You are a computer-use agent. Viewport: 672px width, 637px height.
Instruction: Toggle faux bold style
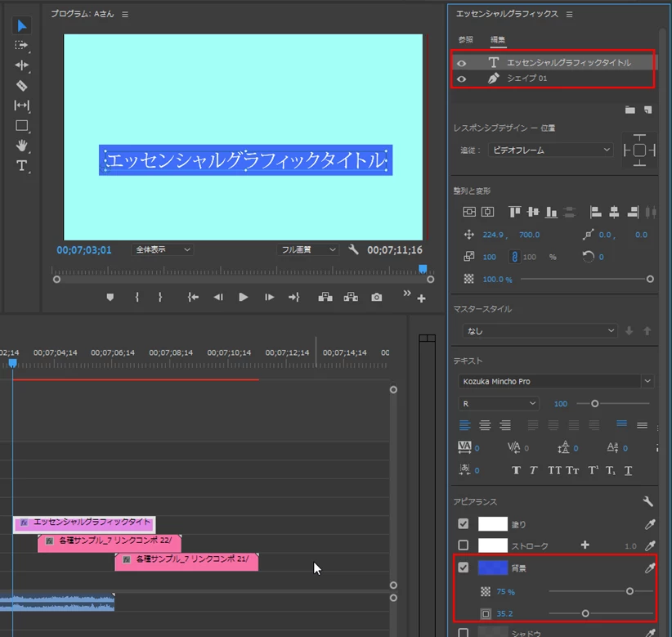(516, 470)
